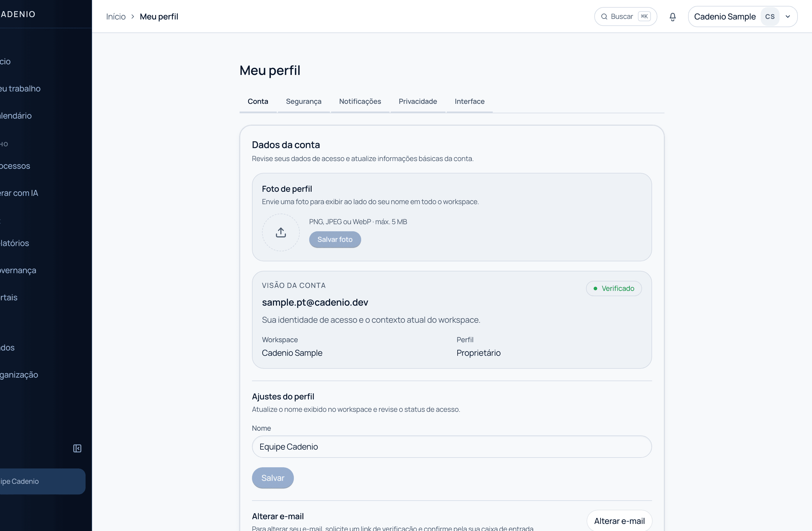Click the Salvar button under Nome
This screenshot has width=812, height=531.
pyautogui.click(x=273, y=478)
